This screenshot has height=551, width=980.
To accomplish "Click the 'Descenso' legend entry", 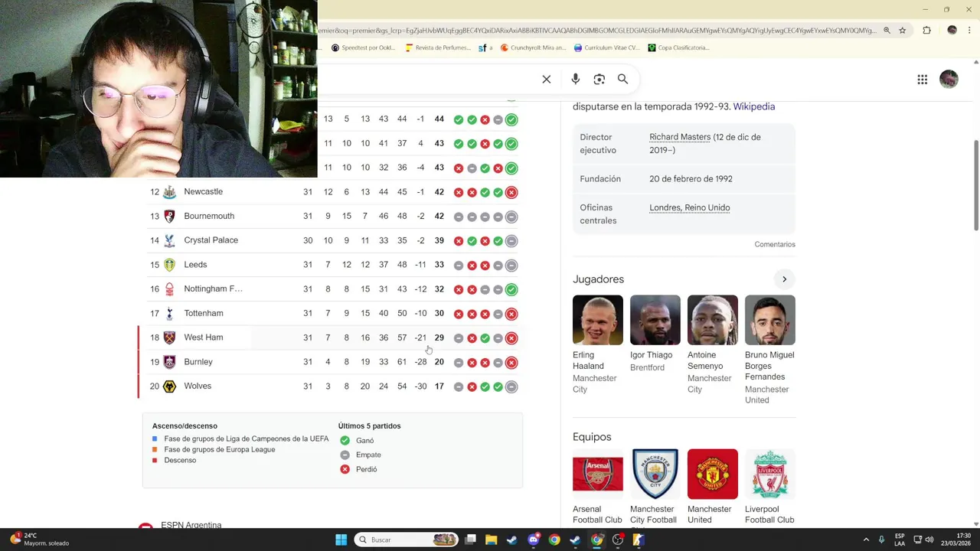I will pos(180,460).
